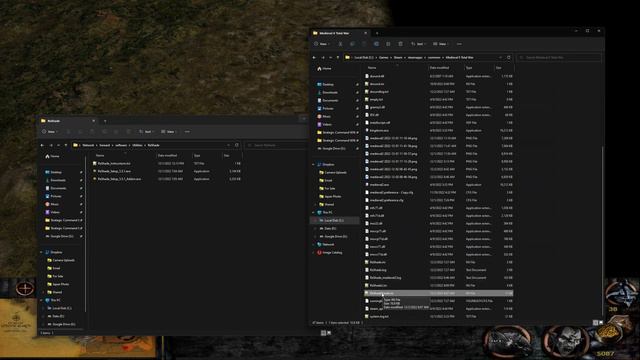Show address history dropdown in Medieval II window
This screenshot has width=640, height=360.
[x=500, y=58]
